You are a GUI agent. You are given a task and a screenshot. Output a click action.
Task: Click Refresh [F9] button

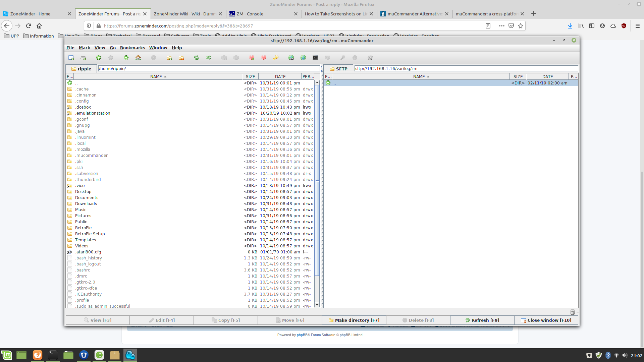click(x=482, y=320)
